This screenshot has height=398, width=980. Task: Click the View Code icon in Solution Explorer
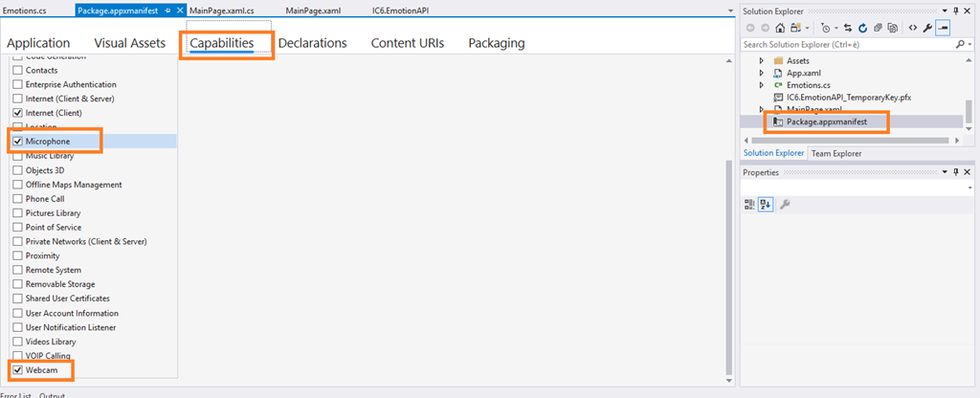[912, 28]
